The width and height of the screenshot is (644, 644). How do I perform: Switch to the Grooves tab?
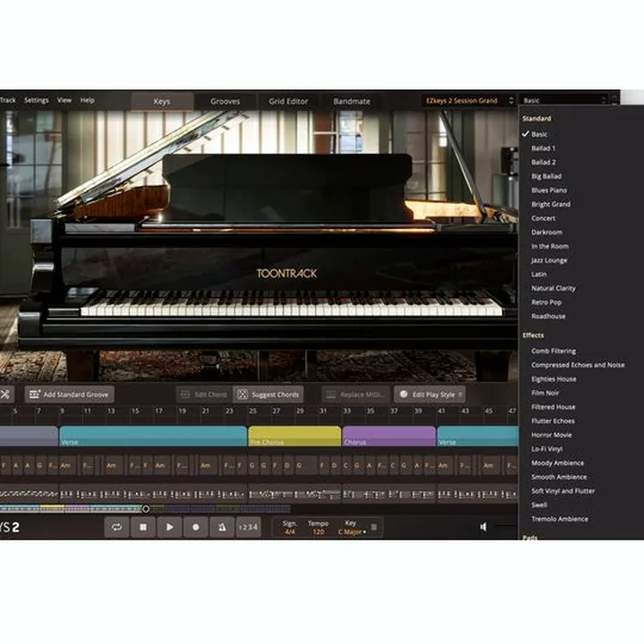[x=225, y=101]
